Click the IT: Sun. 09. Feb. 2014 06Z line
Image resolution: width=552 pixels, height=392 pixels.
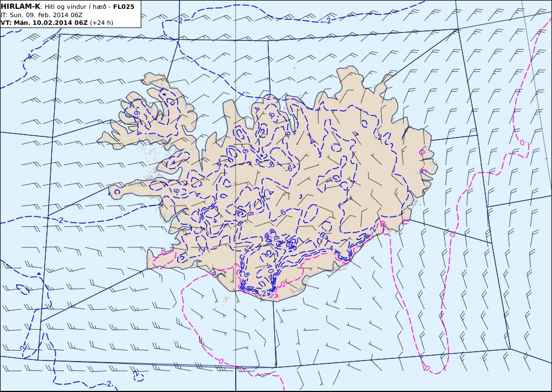tap(41, 15)
